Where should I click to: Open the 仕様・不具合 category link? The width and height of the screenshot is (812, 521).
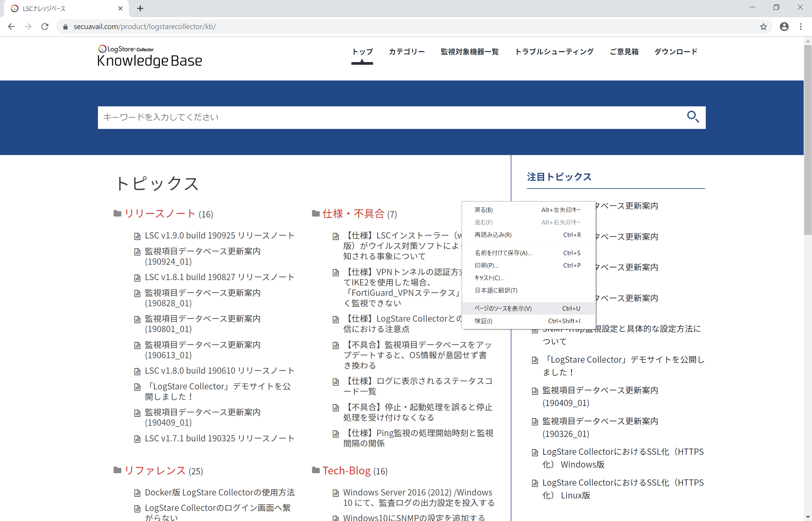tap(353, 214)
